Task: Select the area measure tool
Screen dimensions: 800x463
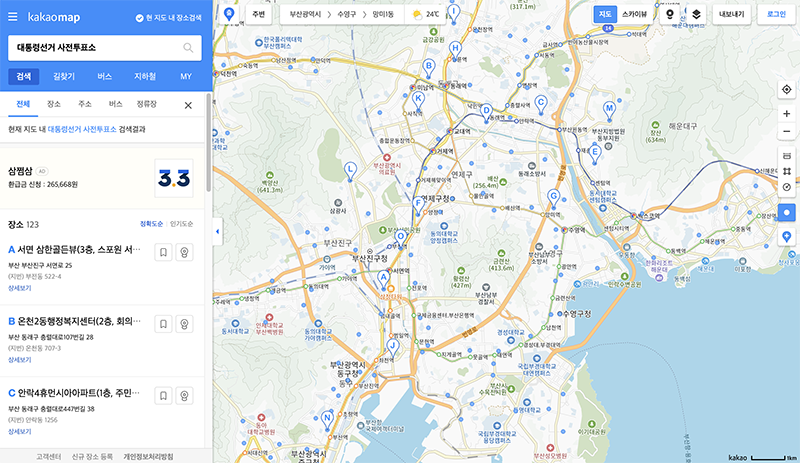Action: 787,172
